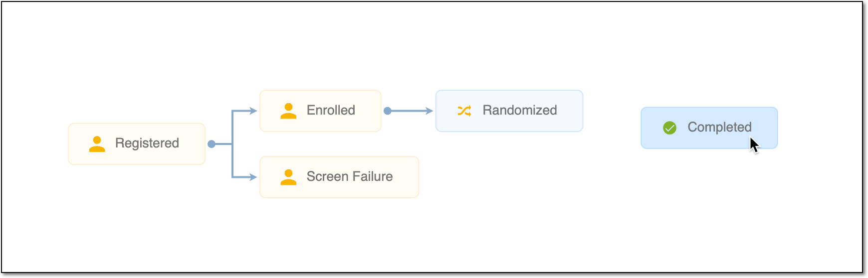Click the "Registered" text label

click(x=147, y=143)
